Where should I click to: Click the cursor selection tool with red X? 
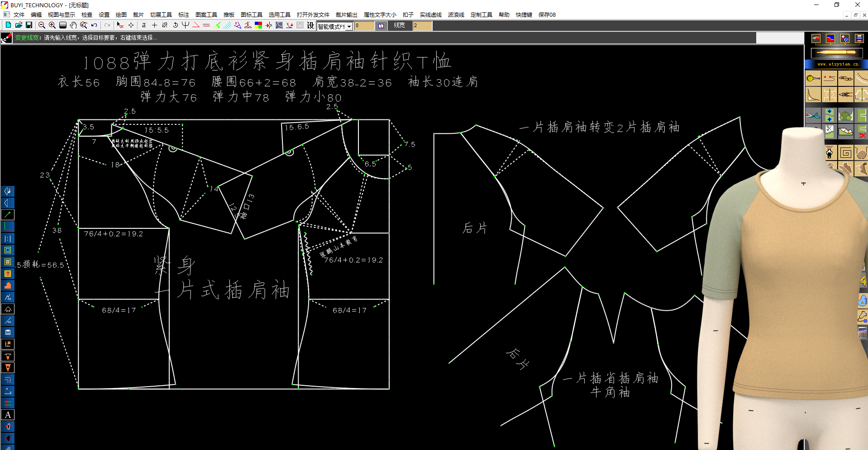[x=119, y=25]
